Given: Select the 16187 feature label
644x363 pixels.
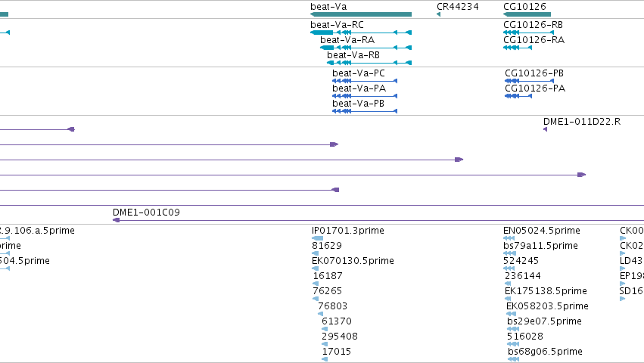Looking at the screenshot, I should [328, 276].
